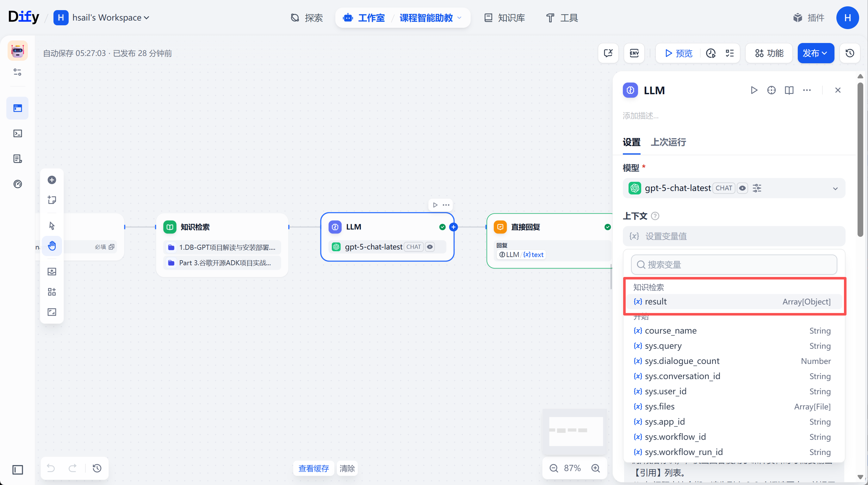Click the locate-node target icon in LLM panel

click(771, 90)
